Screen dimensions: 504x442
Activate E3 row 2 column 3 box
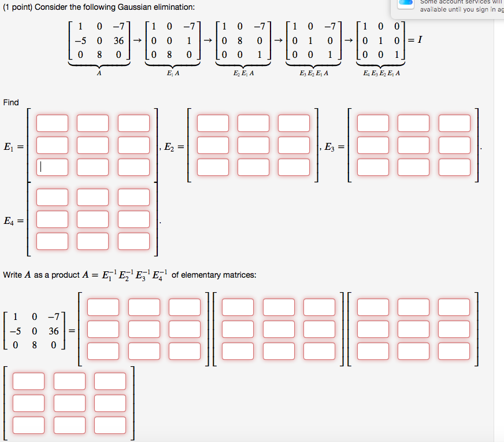click(x=454, y=145)
